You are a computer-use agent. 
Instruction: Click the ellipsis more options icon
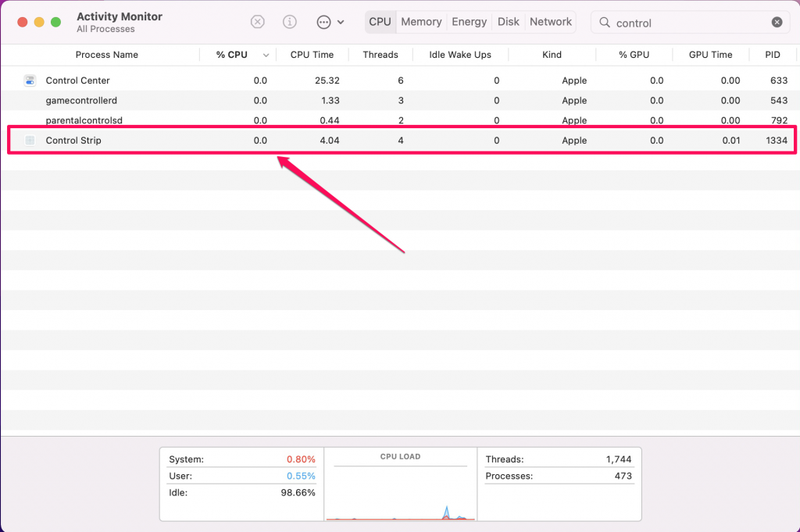[323, 22]
